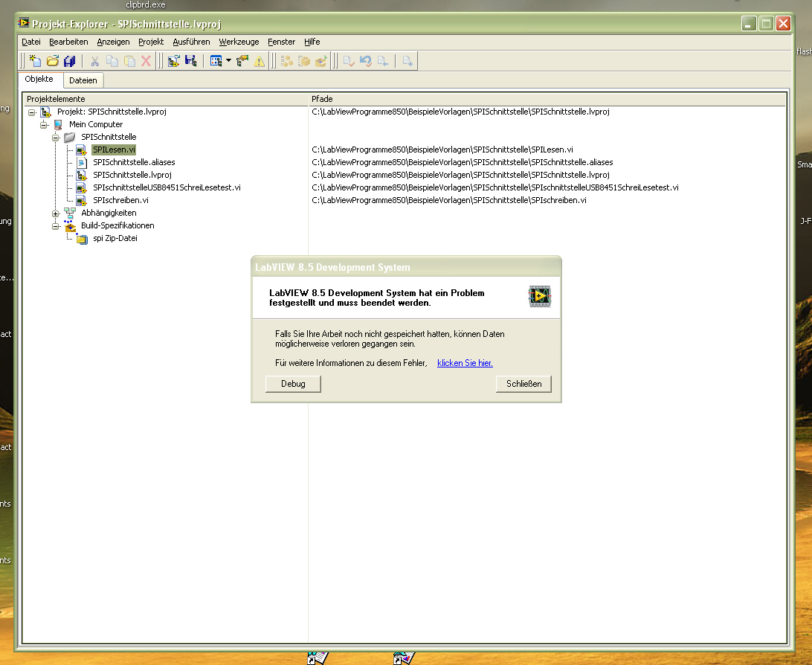Open the Hilfe menu
The width and height of the screenshot is (812, 665).
click(x=312, y=42)
